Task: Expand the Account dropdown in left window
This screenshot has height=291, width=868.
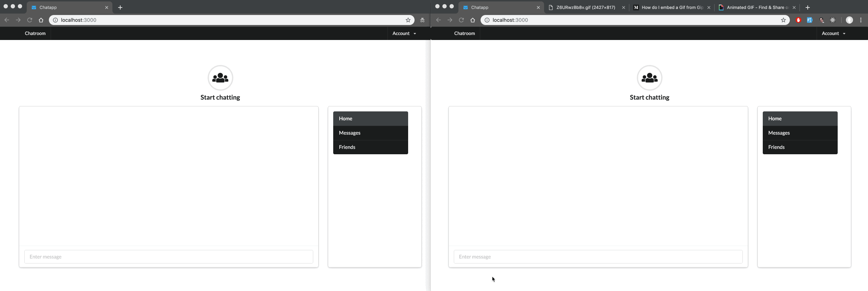Action: pyautogui.click(x=404, y=33)
